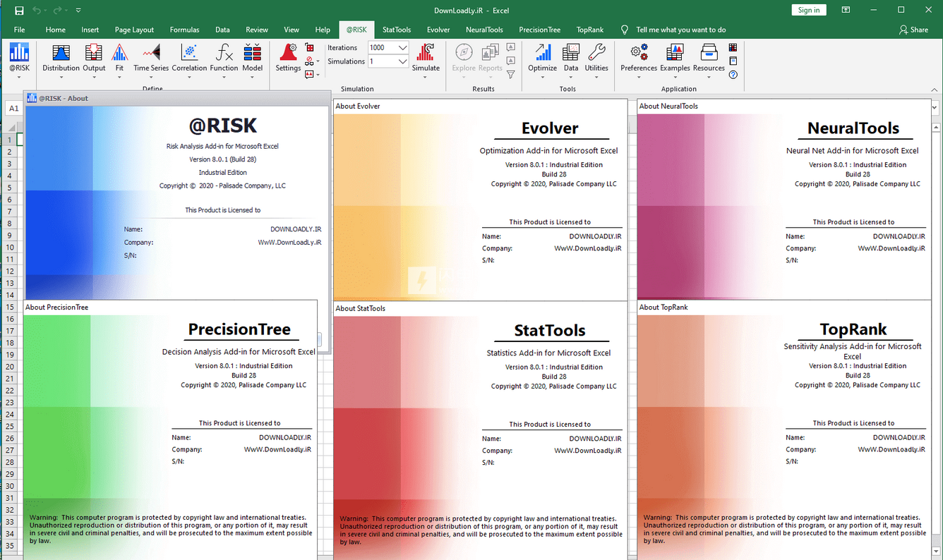The height and width of the screenshot is (560, 943).
Task: Click the small window icon beside Resources
Action: point(733,61)
